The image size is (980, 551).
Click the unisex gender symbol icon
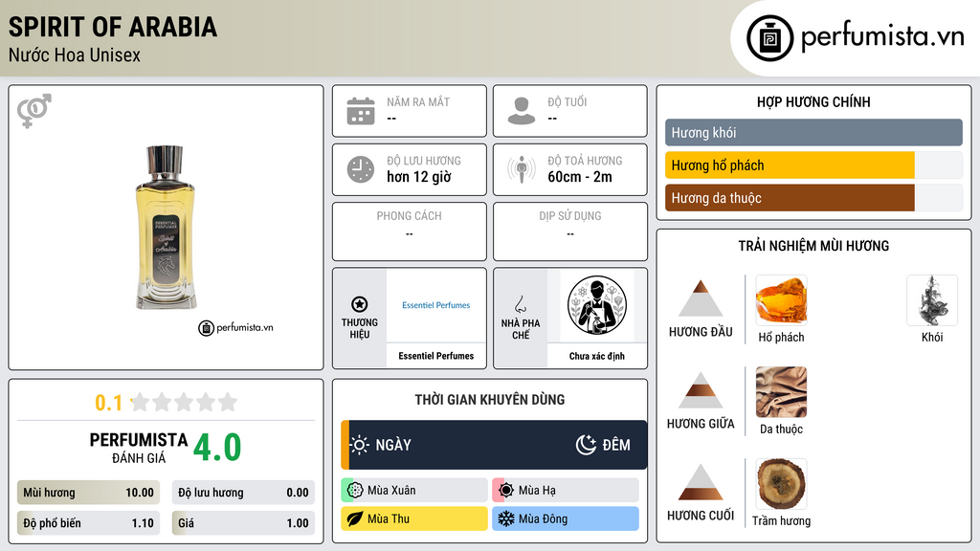coord(33,111)
